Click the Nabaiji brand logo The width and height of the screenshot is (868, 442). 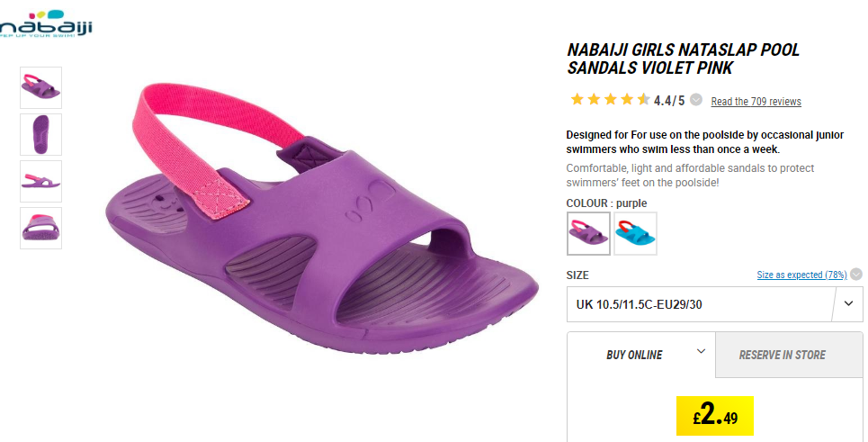[45, 23]
